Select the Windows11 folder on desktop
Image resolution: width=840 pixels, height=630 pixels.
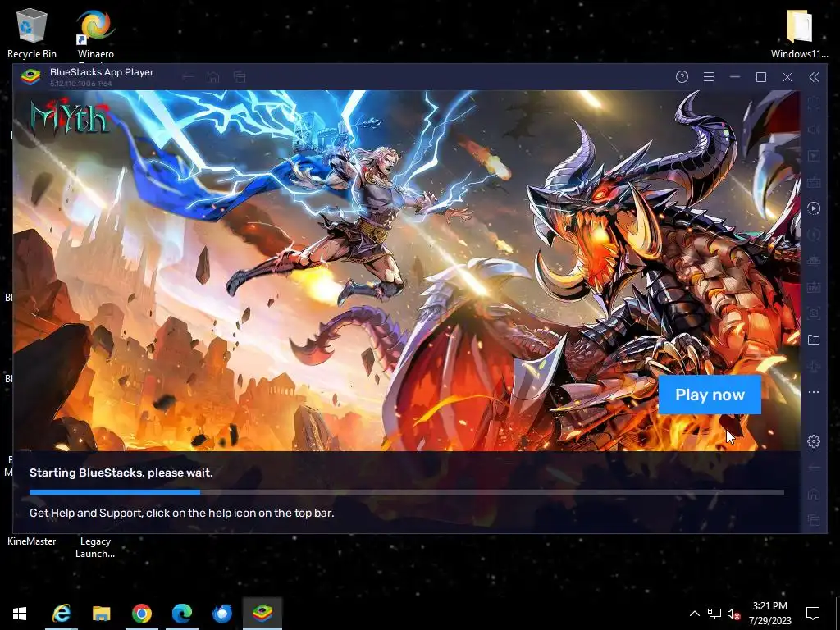[799, 33]
